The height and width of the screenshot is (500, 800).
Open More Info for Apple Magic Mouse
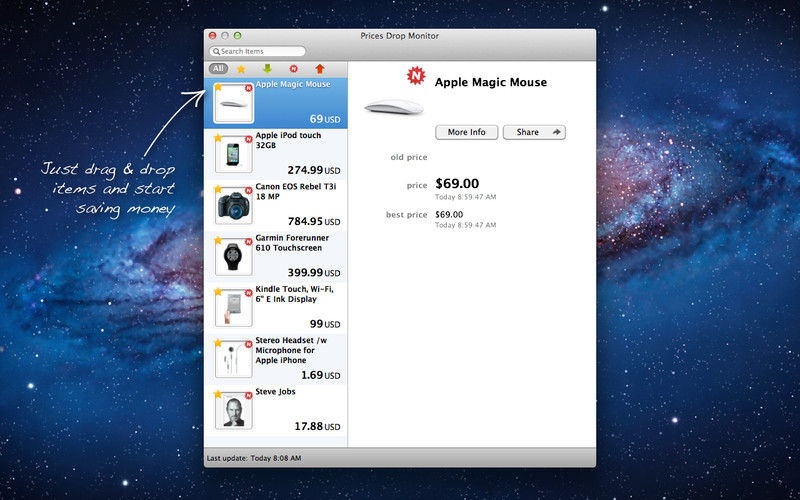(x=466, y=132)
